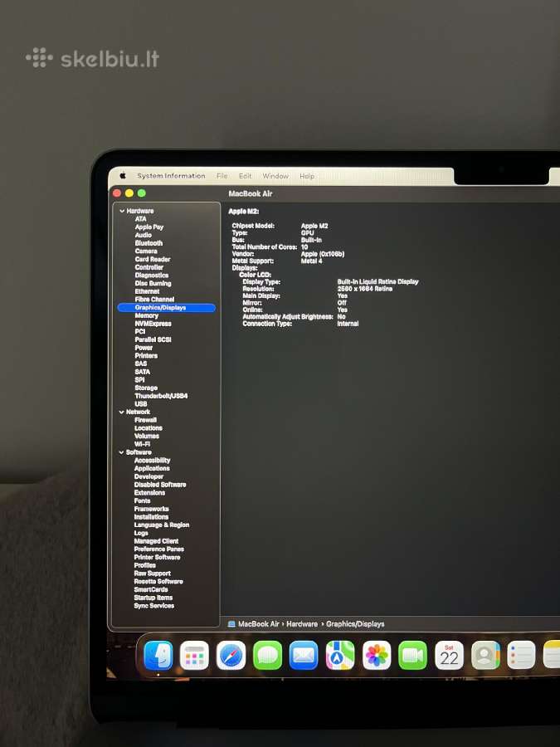Select Memory in the sidebar

coord(146,315)
